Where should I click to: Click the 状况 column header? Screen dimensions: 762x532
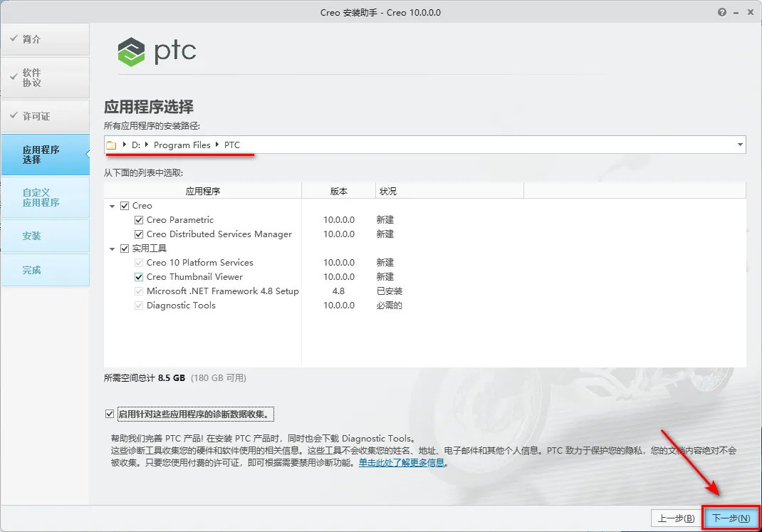449,191
